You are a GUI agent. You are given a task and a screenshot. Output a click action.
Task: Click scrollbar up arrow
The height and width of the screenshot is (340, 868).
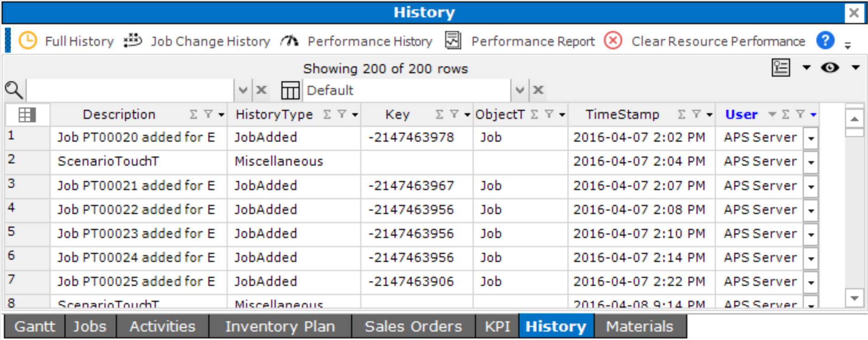pyautogui.click(x=854, y=119)
